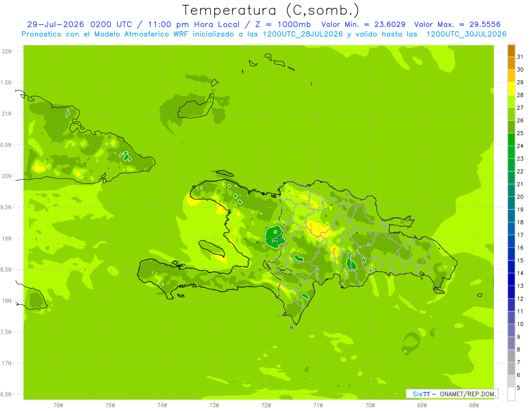Click the '18N' latitude axis label

pos(6,301)
